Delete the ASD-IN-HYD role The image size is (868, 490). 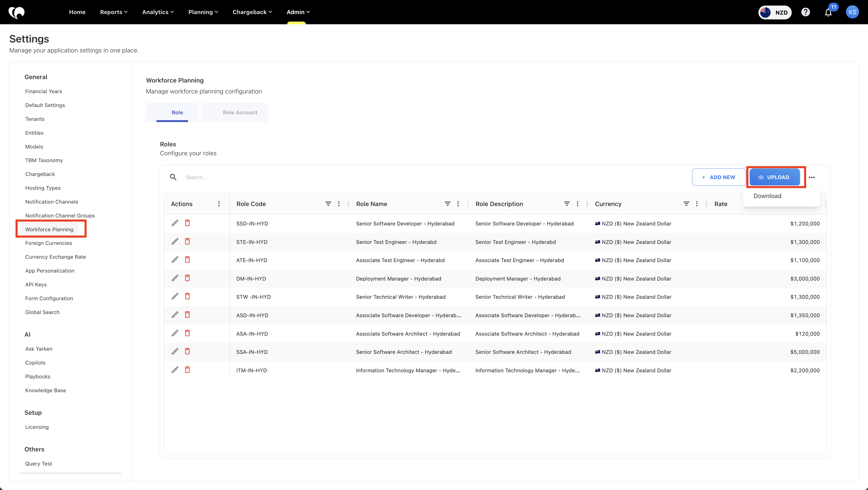pyautogui.click(x=187, y=315)
